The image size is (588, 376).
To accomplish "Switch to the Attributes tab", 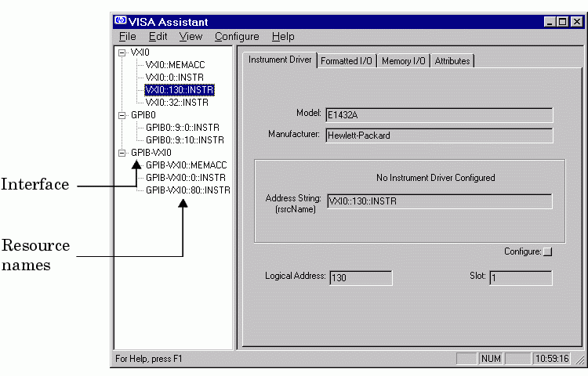I will (x=452, y=61).
